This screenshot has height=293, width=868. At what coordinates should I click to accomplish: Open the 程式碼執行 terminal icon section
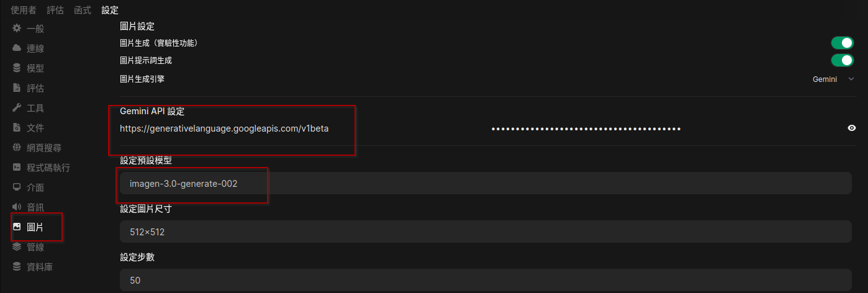[17, 168]
